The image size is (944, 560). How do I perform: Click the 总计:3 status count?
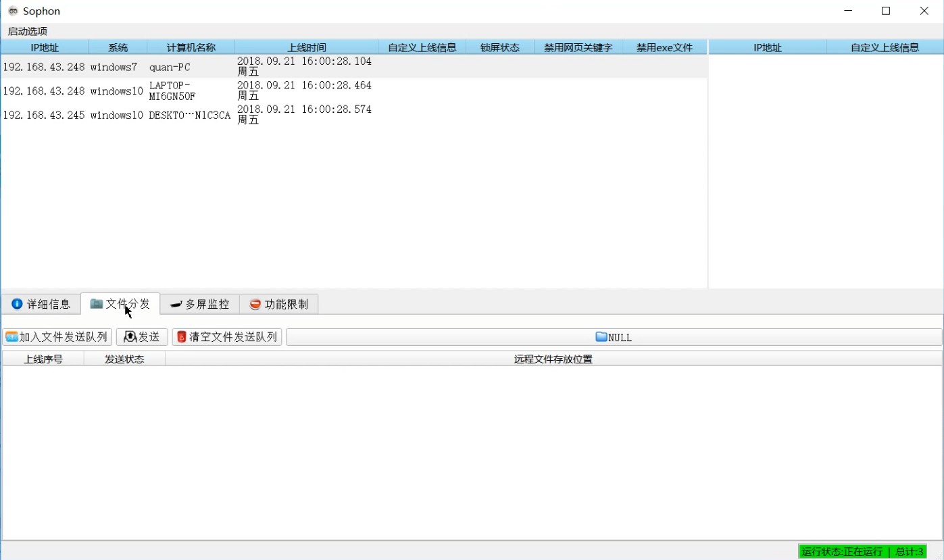pyautogui.click(x=910, y=552)
